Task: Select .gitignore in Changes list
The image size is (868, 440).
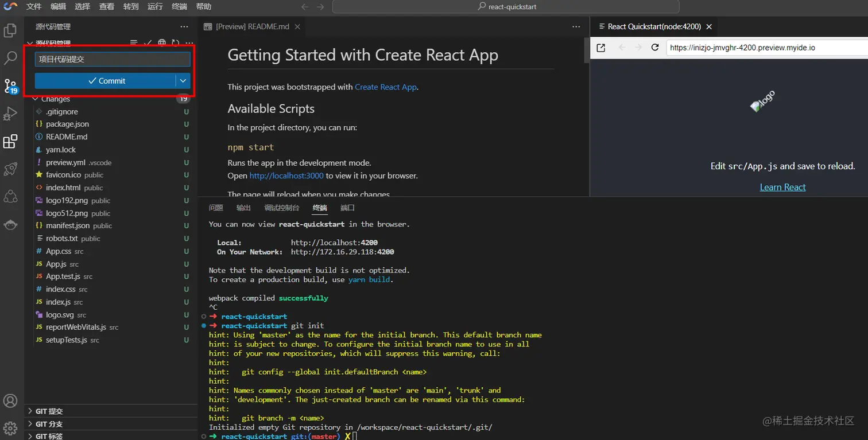Action: (x=111, y=111)
